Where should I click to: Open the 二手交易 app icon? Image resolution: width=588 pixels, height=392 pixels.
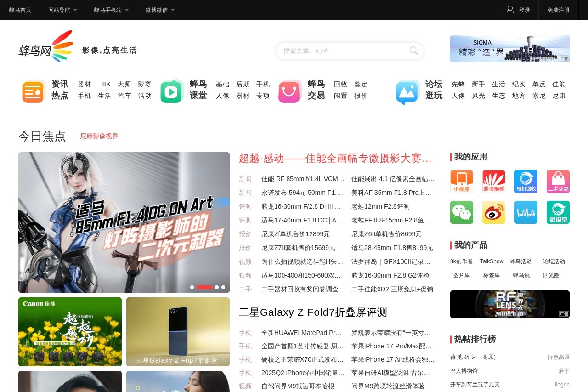click(x=558, y=182)
